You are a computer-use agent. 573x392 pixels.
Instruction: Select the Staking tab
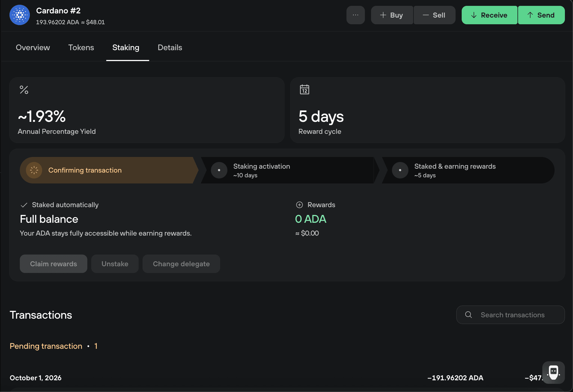(126, 48)
